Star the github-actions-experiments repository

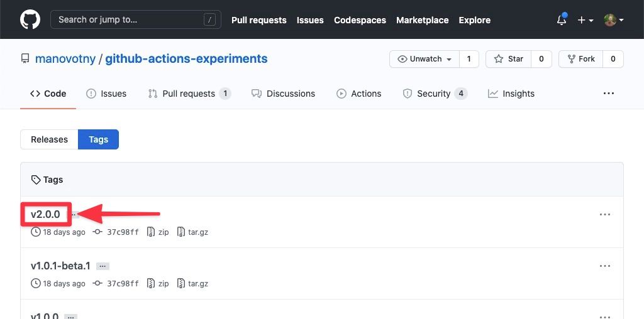[509, 59]
